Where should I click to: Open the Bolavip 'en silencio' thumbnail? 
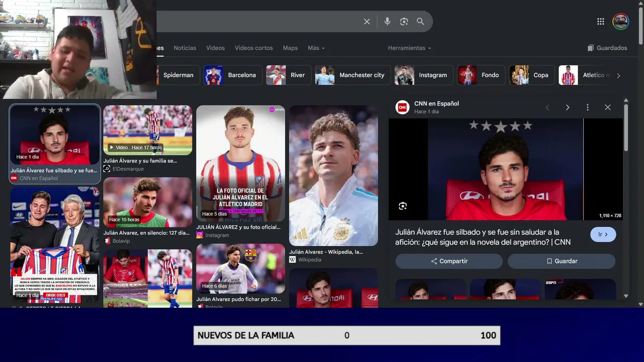(x=148, y=202)
